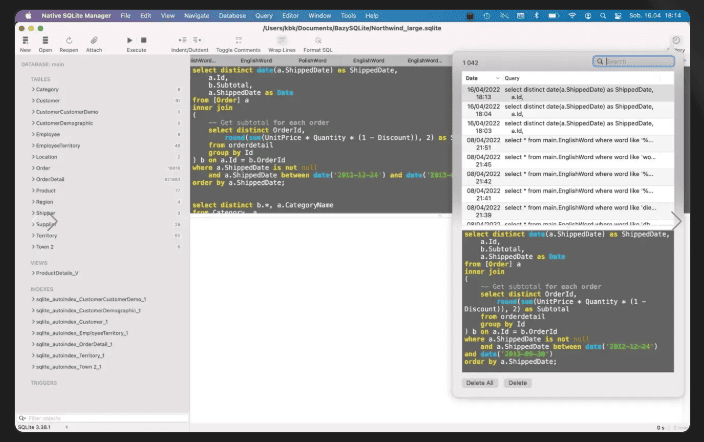Viewport: 704px width, 442px height.
Task: Open the File menu
Action: point(125,16)
